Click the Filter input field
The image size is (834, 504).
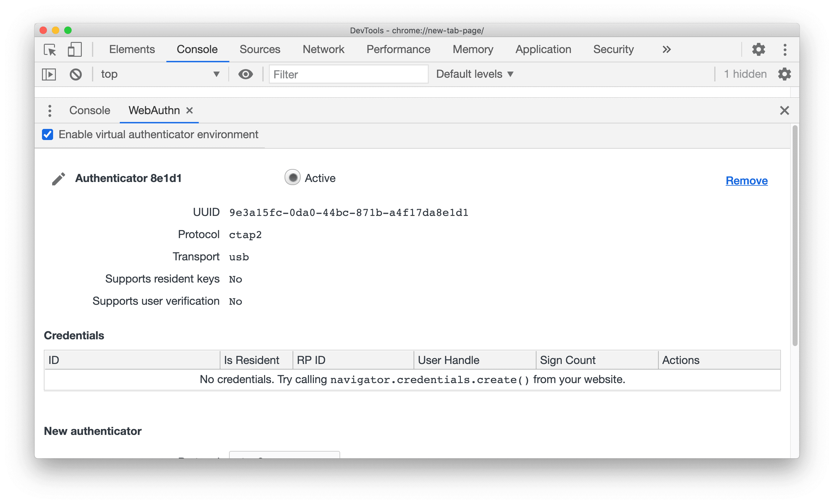coord(347,74)
